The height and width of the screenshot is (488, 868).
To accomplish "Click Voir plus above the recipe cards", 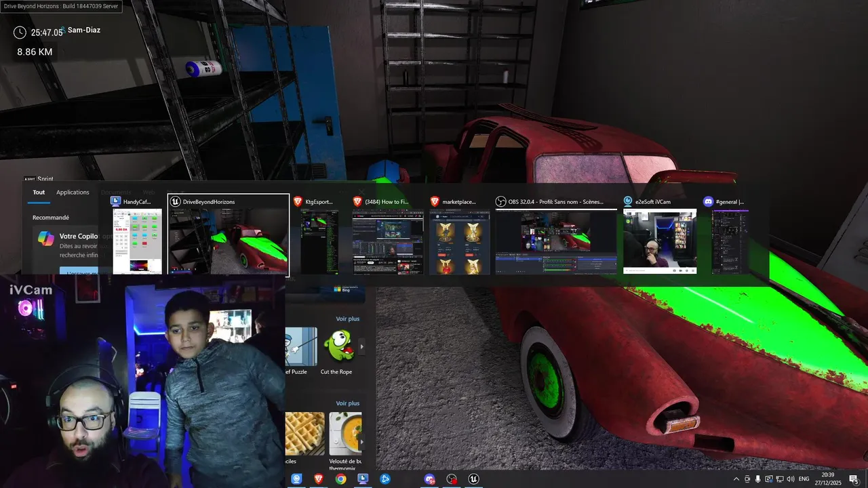I will [x=347, y=403].
